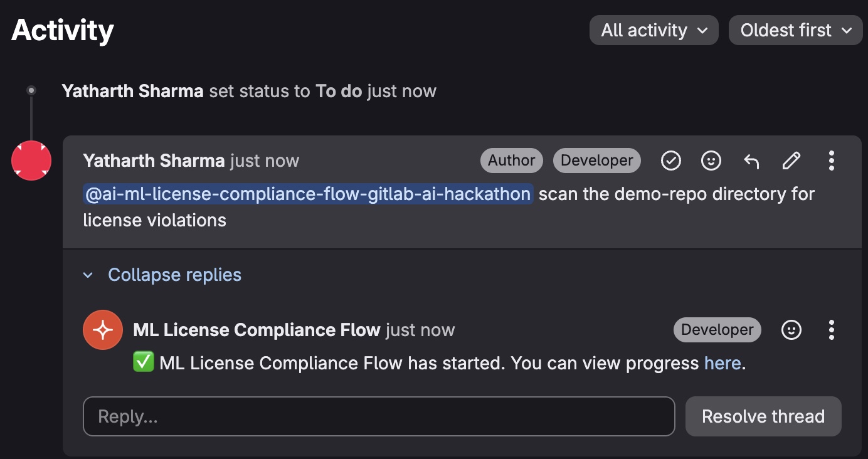Add emoji reaction to Yatharth's comment
The image size is (868, 459).
[711, 161]
